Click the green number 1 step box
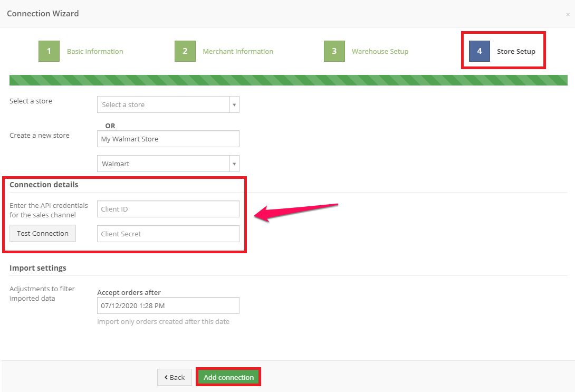This screenshot has height=392, width=575. click(x=49, y=51)
